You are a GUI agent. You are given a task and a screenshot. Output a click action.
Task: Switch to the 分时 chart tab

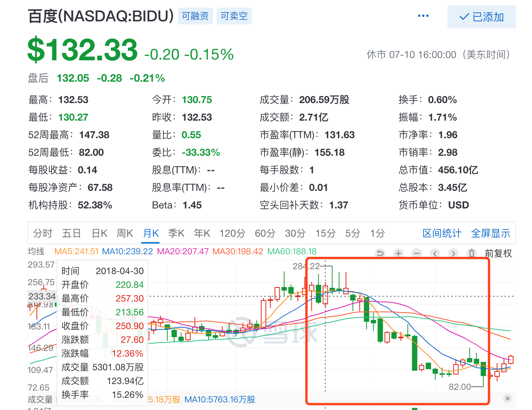[43, 233]
